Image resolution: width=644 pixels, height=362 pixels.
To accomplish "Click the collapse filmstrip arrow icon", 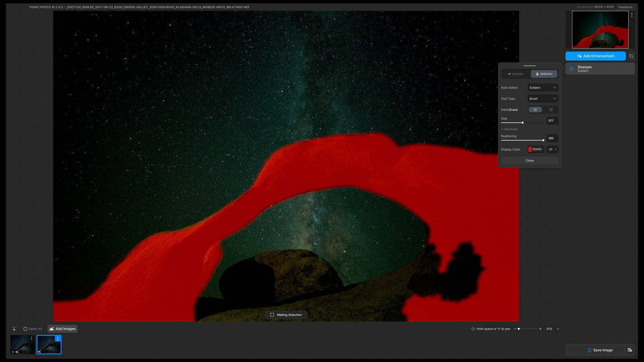I will [14, 329].
